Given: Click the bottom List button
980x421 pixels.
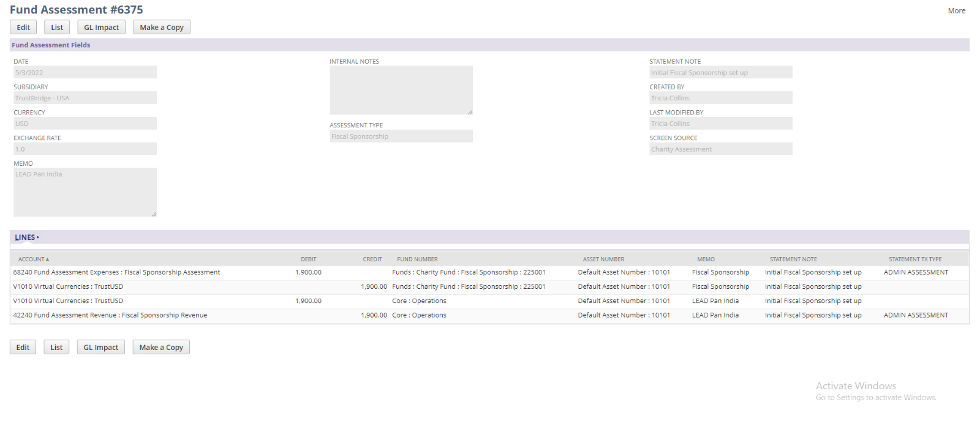Looking at the screenshot, I should pyautogui.click(x=56, y=348).
